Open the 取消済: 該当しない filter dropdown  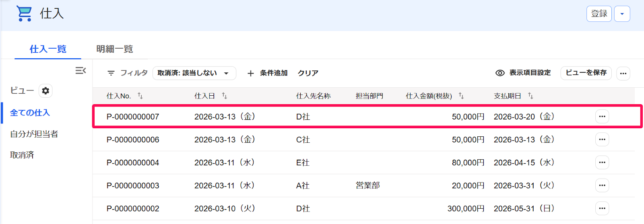point(194,73)
